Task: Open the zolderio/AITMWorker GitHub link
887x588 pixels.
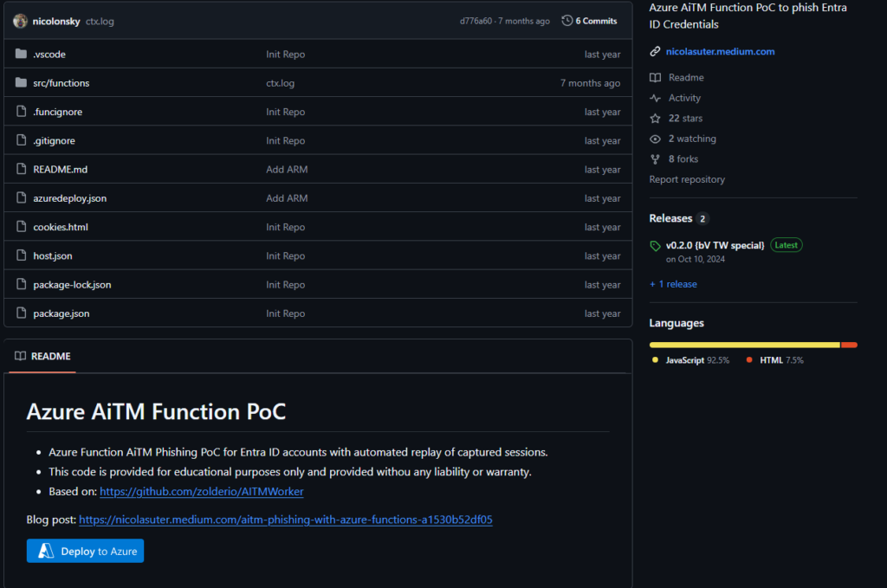Action: tap(201, 491)
